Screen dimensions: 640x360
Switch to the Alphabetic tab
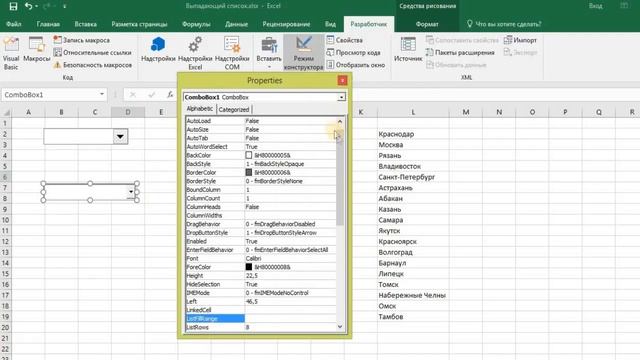click(x=200, y=109)
